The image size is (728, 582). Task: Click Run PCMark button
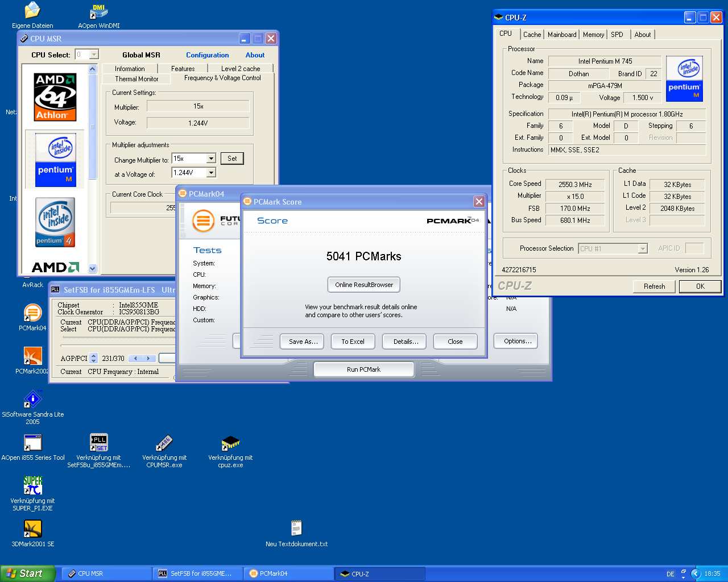(x=363, y=369)
